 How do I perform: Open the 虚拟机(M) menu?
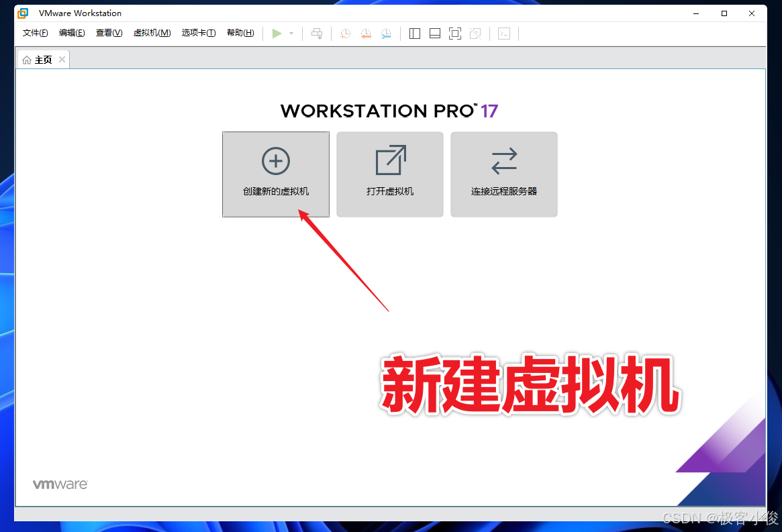tap(152, 33)
